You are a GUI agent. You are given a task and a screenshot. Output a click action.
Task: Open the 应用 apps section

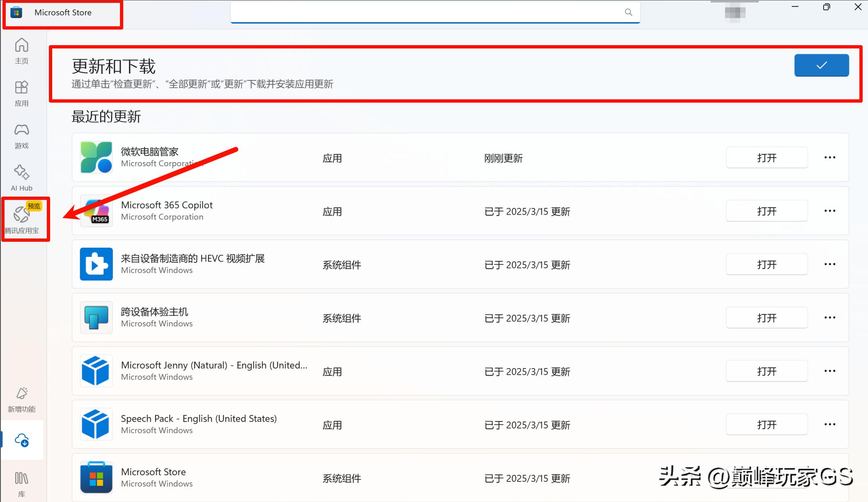[x=21, y=93]
